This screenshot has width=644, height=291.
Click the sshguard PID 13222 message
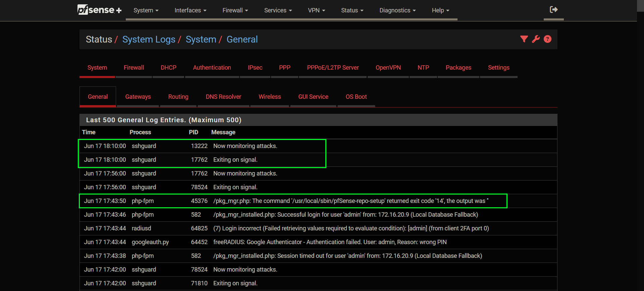(x=245, y=146)
